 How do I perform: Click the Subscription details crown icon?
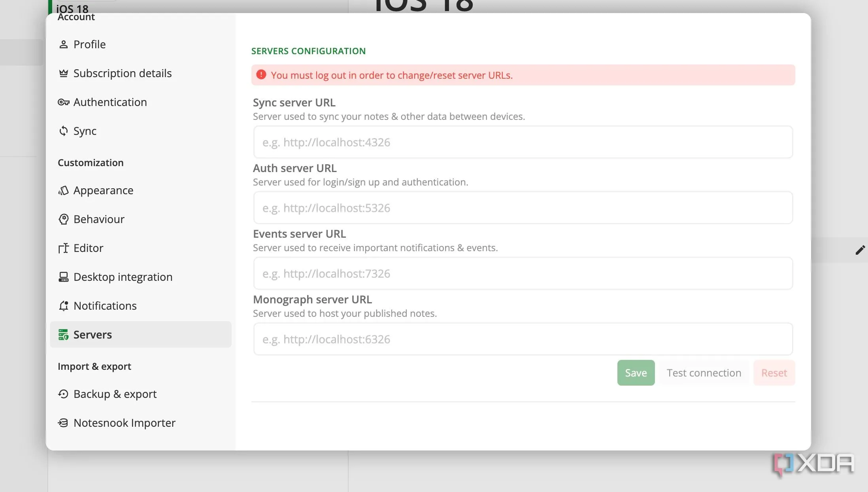tap(63, 73)
